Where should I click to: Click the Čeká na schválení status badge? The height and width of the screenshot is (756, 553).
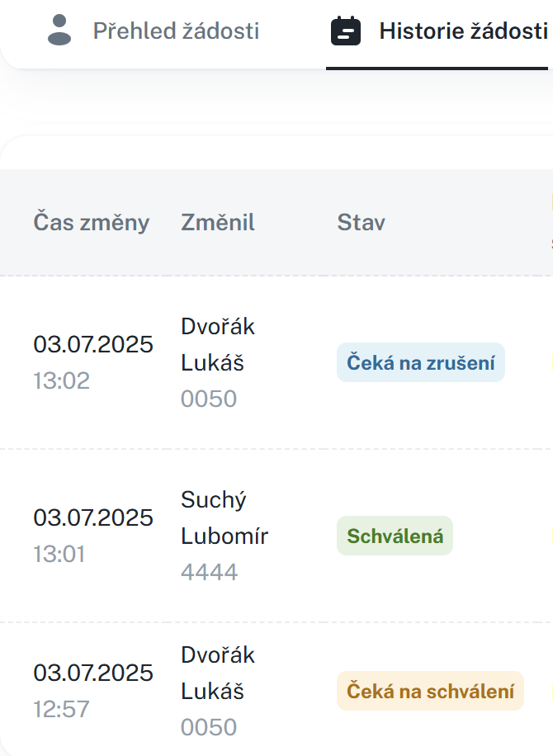pyautogui.click(x=430, y=691)
